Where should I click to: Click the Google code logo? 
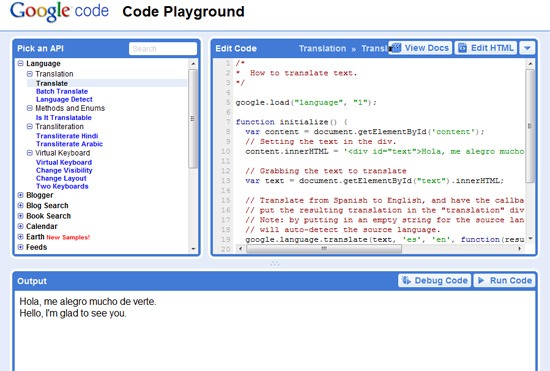59,12
